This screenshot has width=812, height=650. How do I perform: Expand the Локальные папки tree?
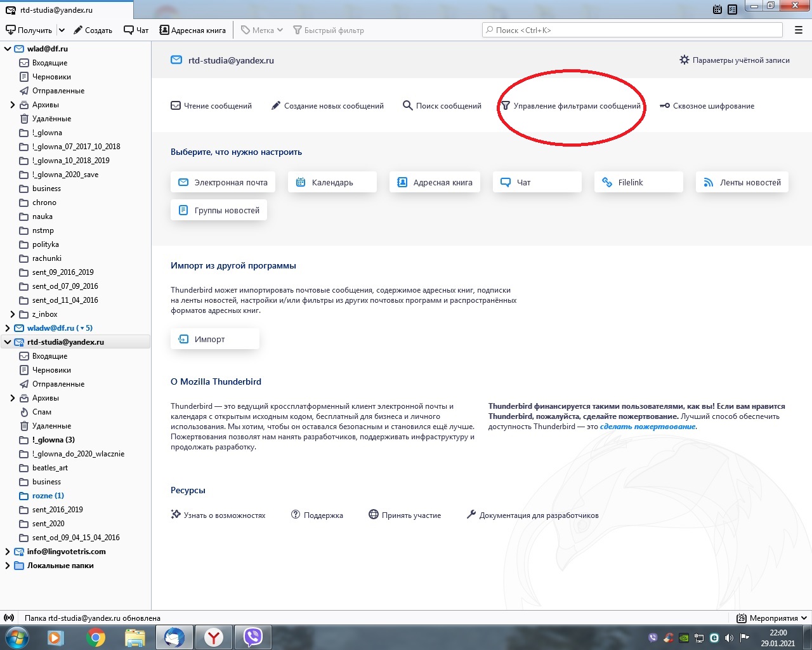[8, 566]
